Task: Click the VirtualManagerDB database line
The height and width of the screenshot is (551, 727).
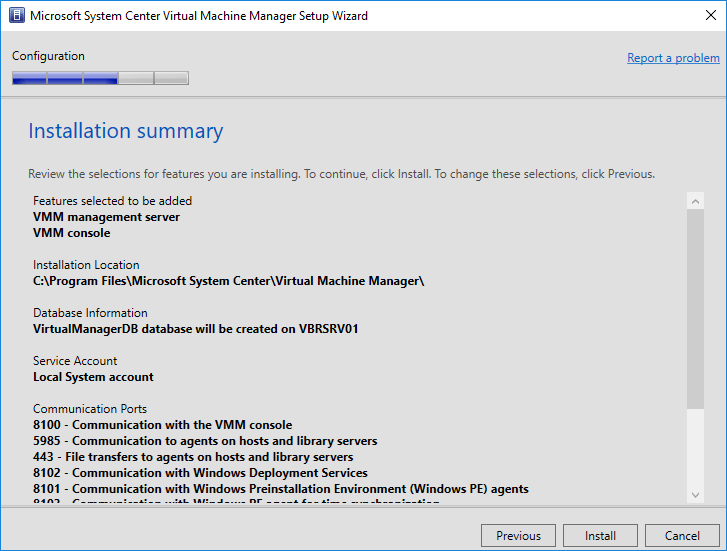Action: pyautogui.click(x=196, y=329)
